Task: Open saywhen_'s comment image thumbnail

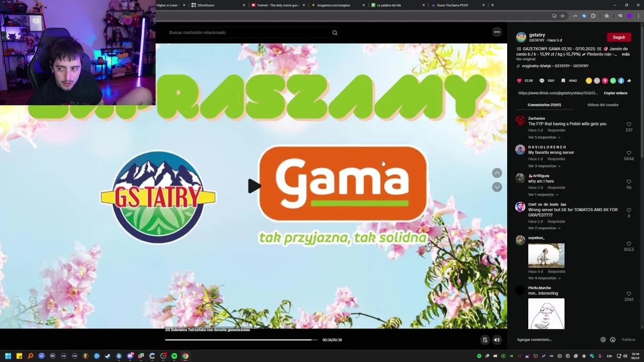Action: pyautogui.click(x=546, y=255)
